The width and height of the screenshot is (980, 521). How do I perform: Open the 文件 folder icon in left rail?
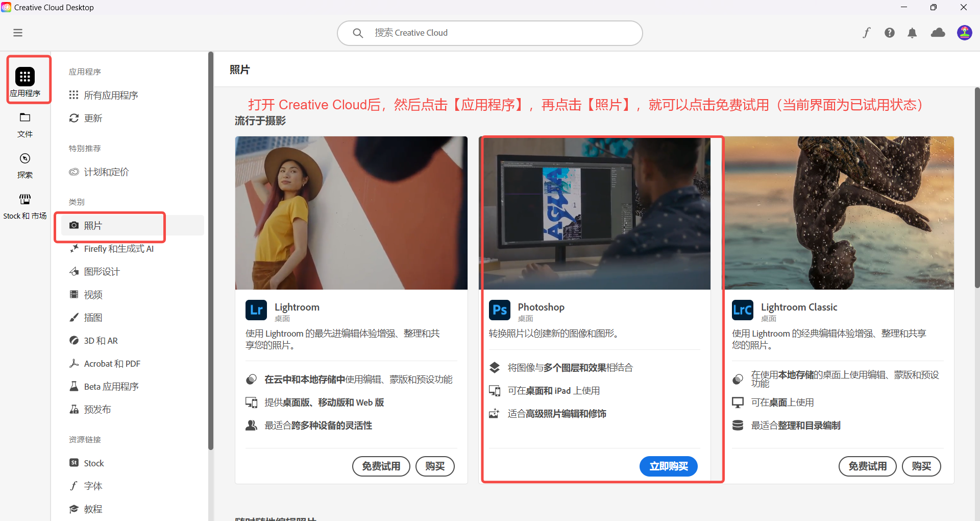(x=25, y=117)
